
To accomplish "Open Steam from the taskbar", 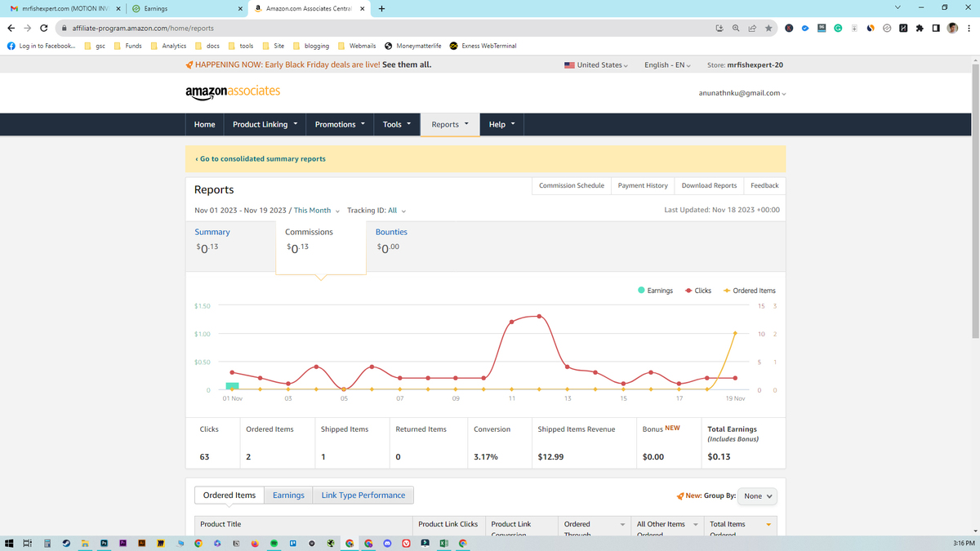I will click(x=66, y=543).
